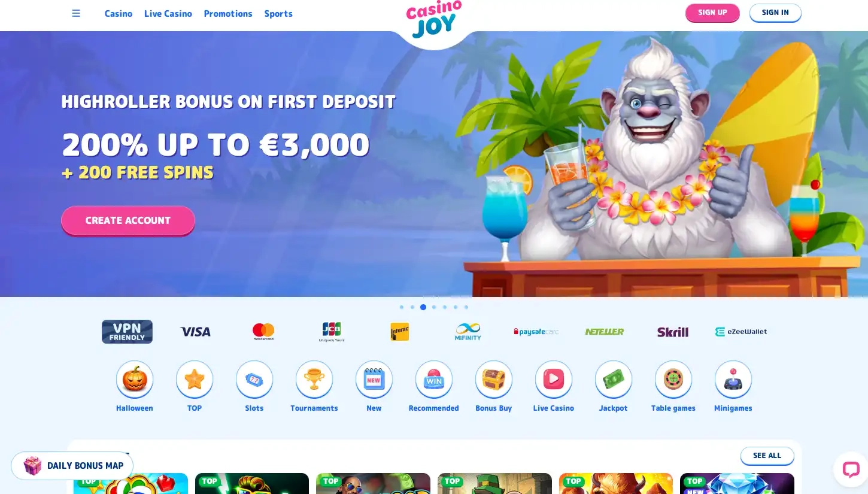Open the Minigames joystick icon
This screenshot has width=868, height=494.
pos(733,380)
